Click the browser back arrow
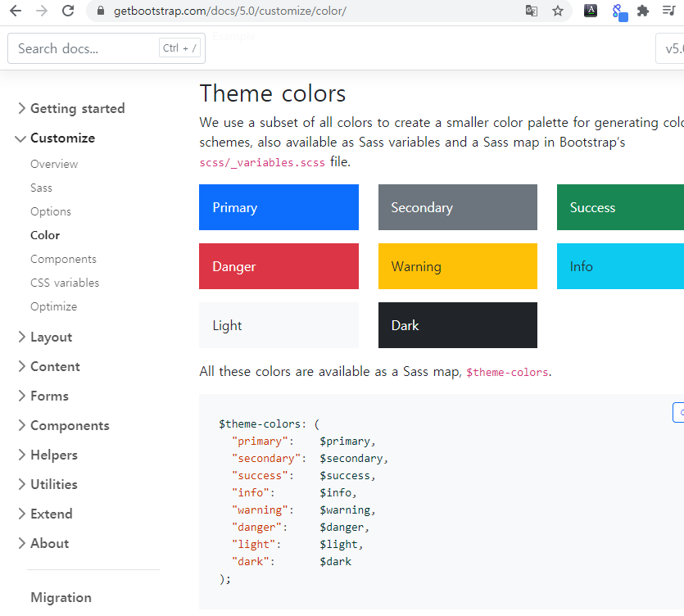684x616 pixels. [x=16, y=11]
